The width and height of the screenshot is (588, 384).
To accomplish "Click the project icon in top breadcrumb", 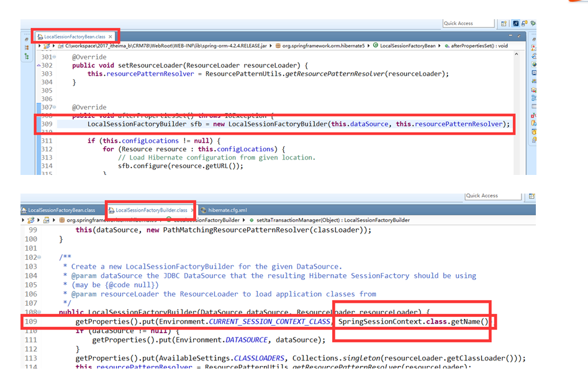I will coord(47,46).
